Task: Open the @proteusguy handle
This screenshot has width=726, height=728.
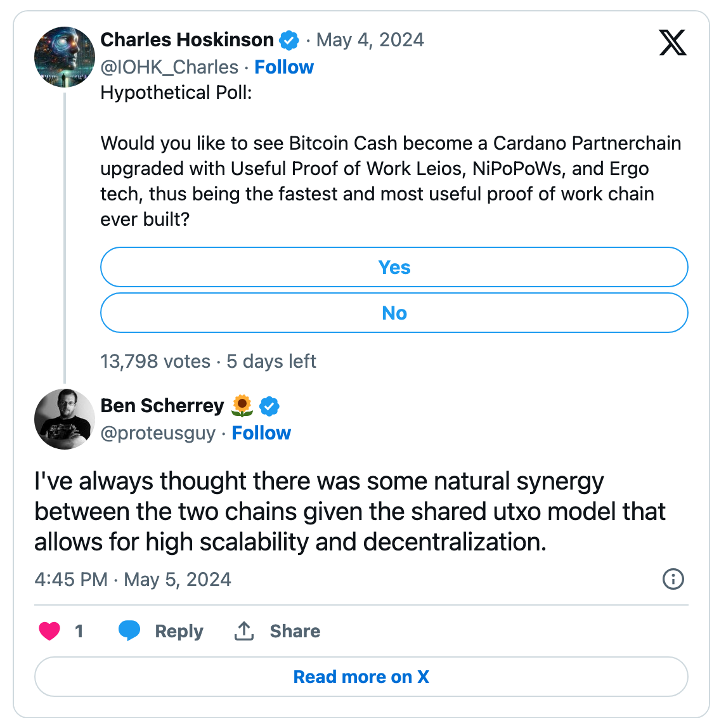Action: (158, 433)
